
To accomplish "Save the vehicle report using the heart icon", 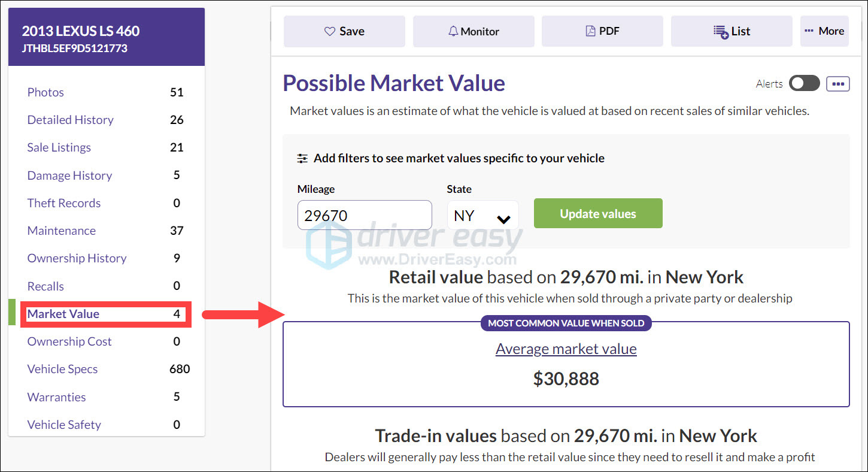I will [x=330, y=31].
